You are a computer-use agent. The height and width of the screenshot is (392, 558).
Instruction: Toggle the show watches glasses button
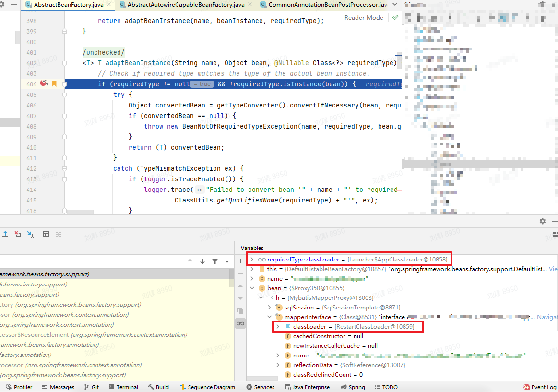coord(240,323)
